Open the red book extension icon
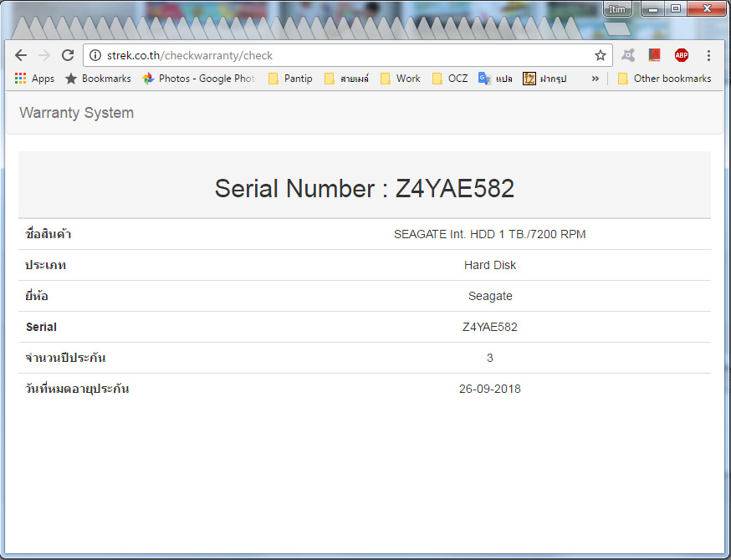The image size is (731, 560). point(655,55)
